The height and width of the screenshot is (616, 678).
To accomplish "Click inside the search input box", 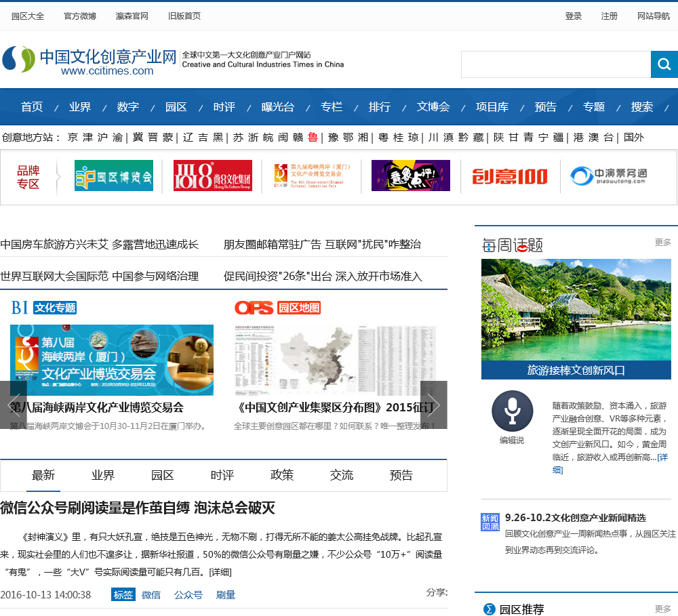I will [556, 64].
